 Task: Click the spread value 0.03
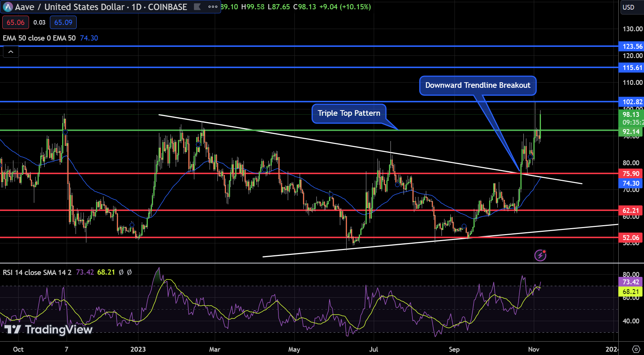pos(39,22)
